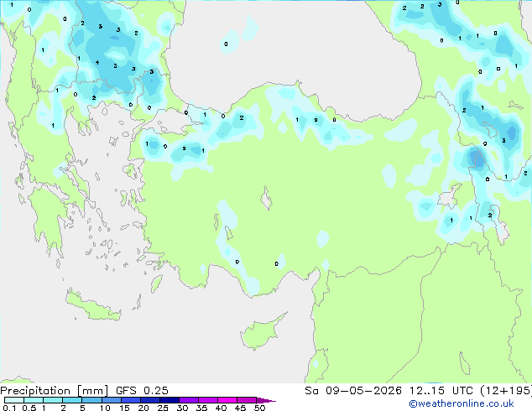The height and width of the screenshot is (411, 532).
Task: Click the "50" legend scale label
Action: click(259, 408)
